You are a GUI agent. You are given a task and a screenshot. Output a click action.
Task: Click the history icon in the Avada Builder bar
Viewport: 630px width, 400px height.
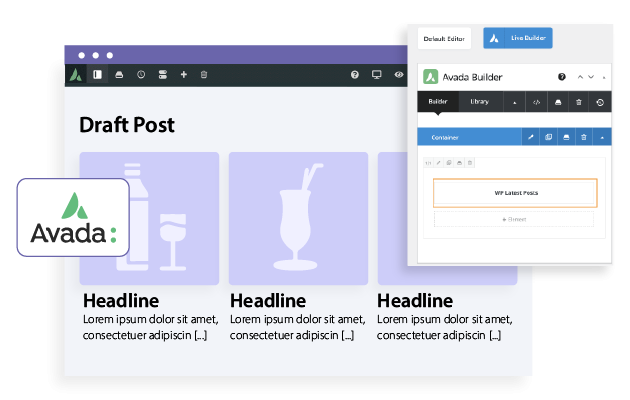(600, 101)
